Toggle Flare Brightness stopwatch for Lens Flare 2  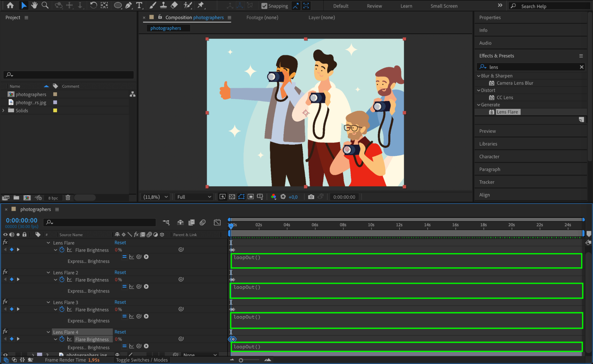62,280
